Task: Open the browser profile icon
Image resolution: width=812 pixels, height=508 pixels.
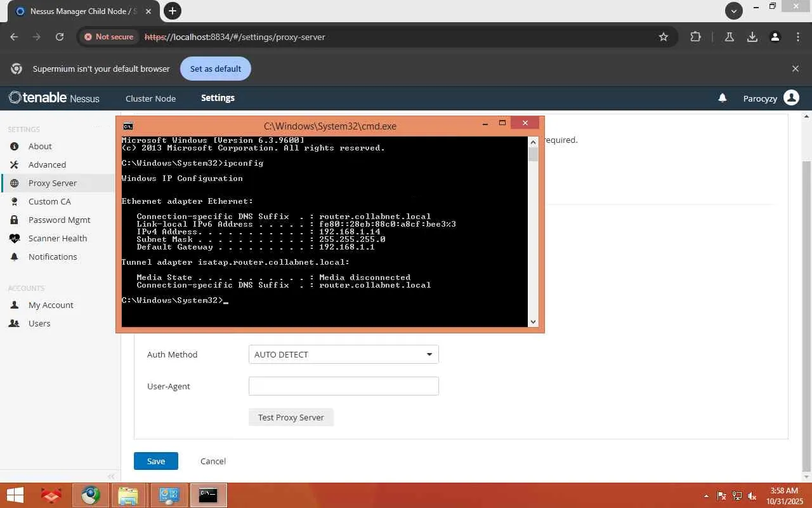Action: (x=775, y=37)
